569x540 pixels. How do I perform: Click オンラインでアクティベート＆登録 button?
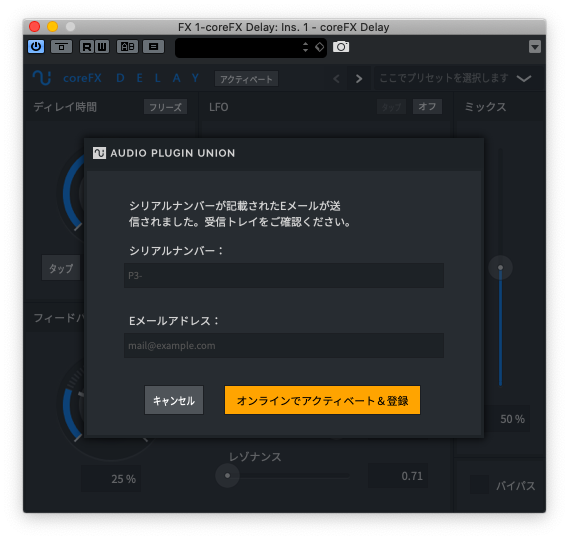tap(322, 400)
